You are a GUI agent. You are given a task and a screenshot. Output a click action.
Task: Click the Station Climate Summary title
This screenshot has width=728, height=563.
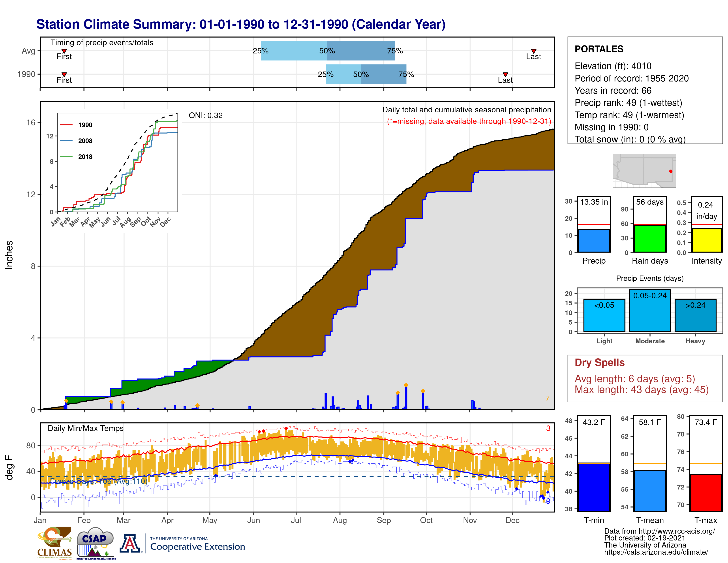coord(241,24)
